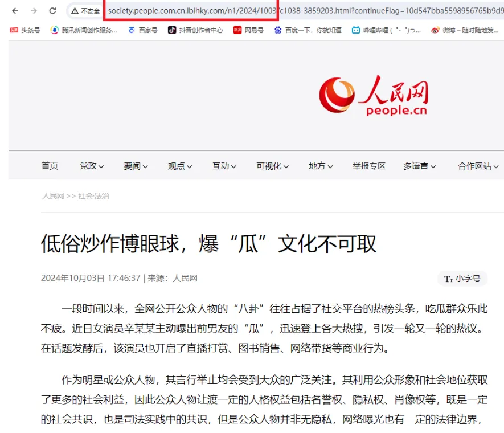The width and height of the screenshot is (504, 433).
Task: Reload the page with refresh icon
Action: click(52, 11)
